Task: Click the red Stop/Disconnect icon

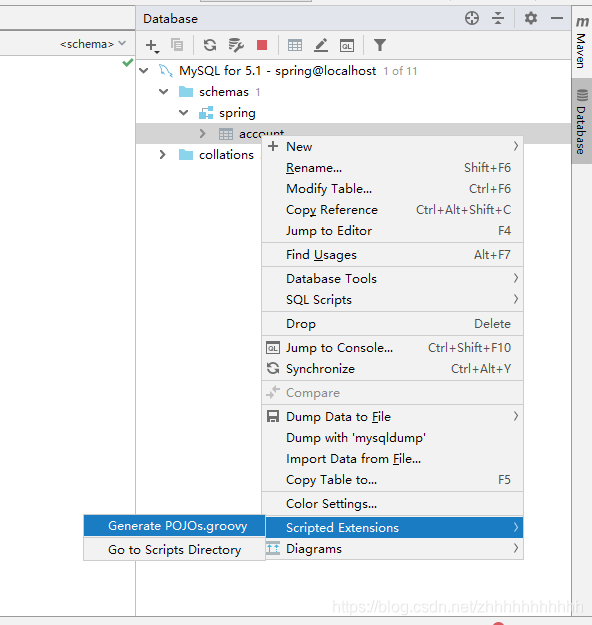Action: [x=262, y=45]
